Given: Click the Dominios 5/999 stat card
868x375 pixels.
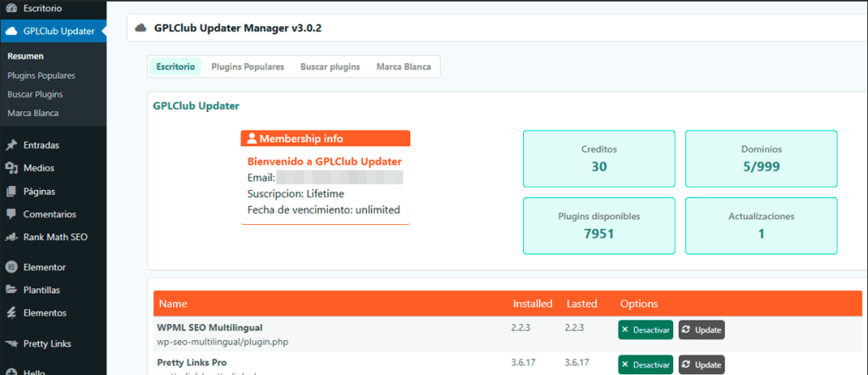Looking at the screenshot, I should (x=761, y=159).
